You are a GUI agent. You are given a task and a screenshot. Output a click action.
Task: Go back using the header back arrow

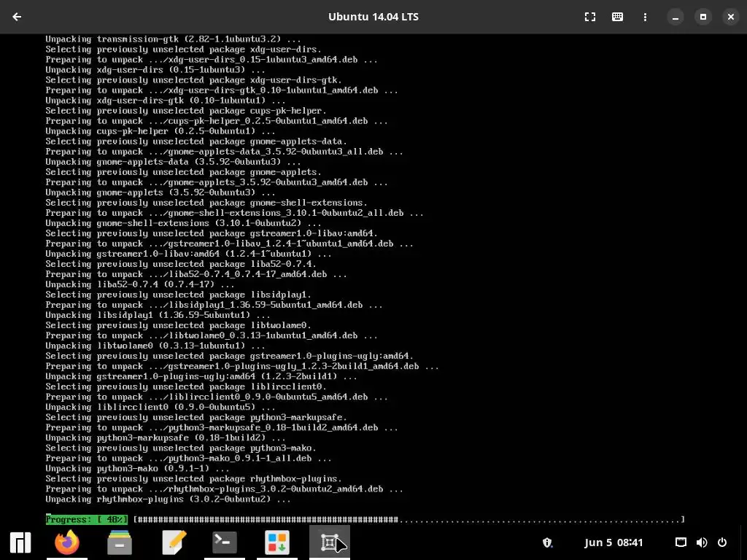[17, 17]
